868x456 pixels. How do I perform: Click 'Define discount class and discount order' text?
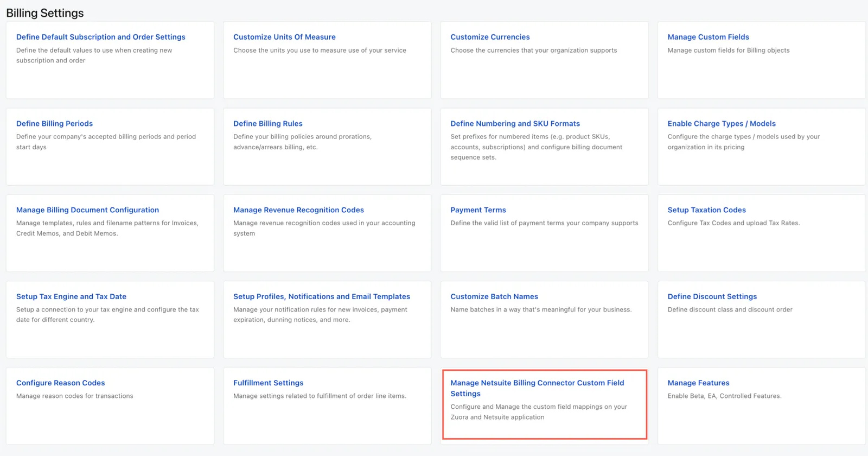point(730,309)
